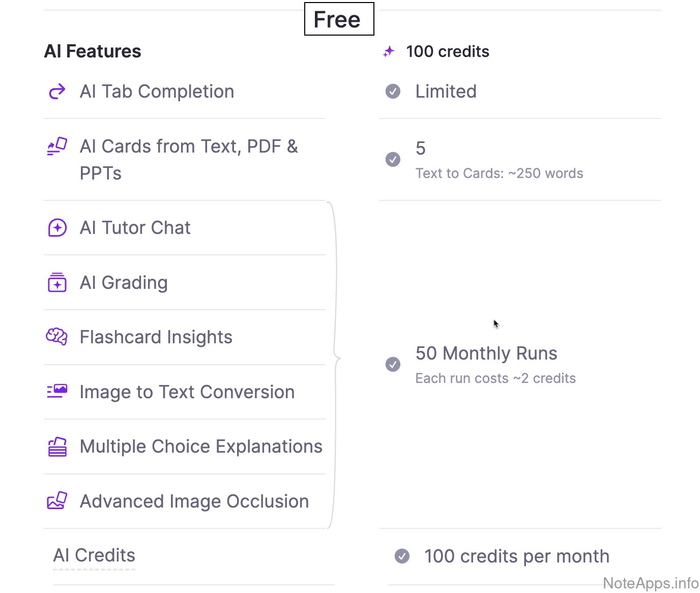Click the Advanced Image Occlusion icon
Image resolution: width=700 pixels, height=593 pixels.
[x=57, y=501]
